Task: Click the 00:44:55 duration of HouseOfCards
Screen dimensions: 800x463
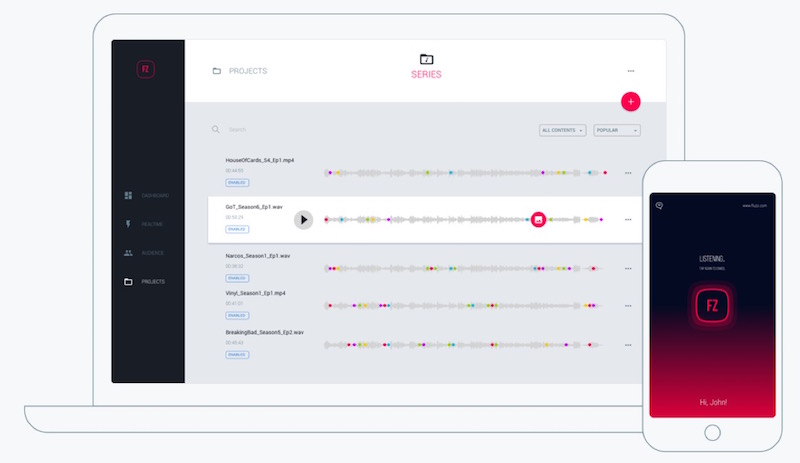Action: (234, 170)
